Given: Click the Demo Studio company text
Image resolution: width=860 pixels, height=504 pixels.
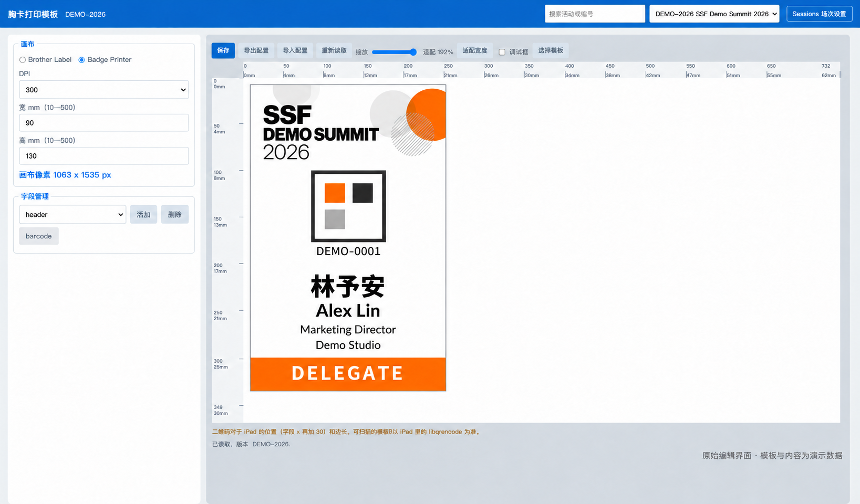Looking at the screenshot, I should coord(348,345).
